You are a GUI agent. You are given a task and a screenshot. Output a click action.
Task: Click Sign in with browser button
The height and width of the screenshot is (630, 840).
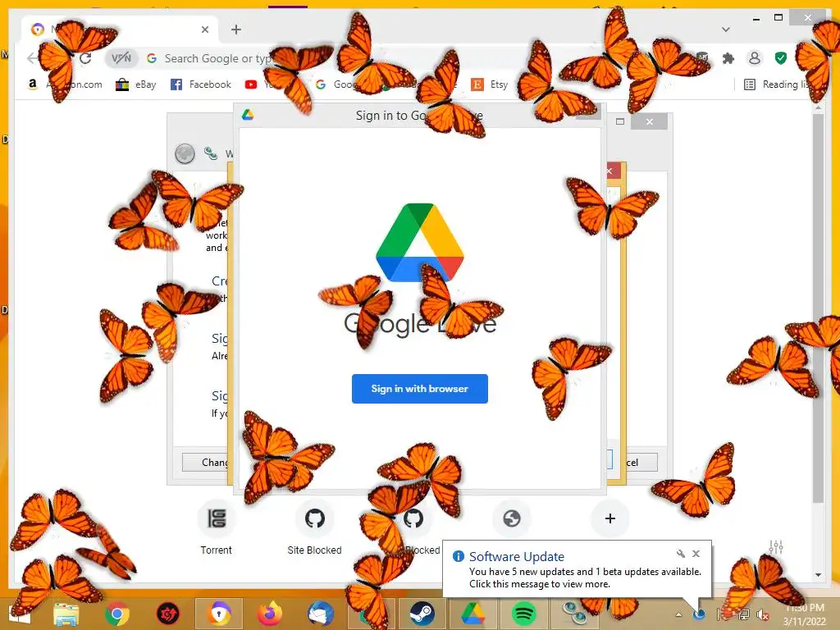click(419, 388)
